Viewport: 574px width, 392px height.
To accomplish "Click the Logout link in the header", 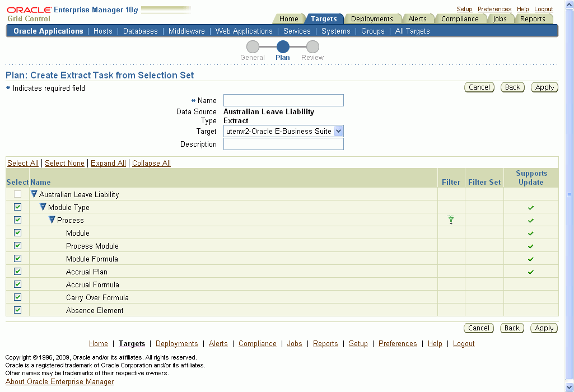I will (x=543, y=9).
